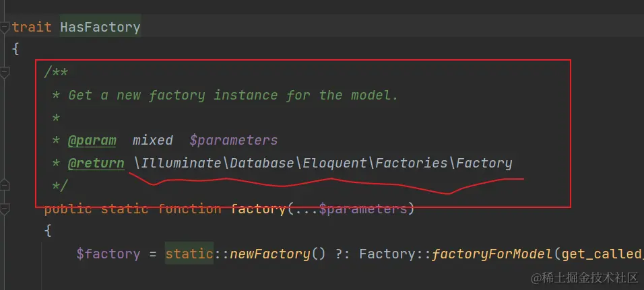Click the @param doc tag

(x=92, y=140)
